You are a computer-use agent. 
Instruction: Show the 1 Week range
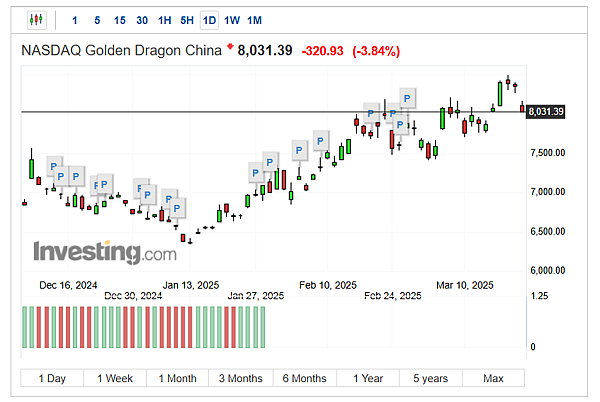(115, 378)
